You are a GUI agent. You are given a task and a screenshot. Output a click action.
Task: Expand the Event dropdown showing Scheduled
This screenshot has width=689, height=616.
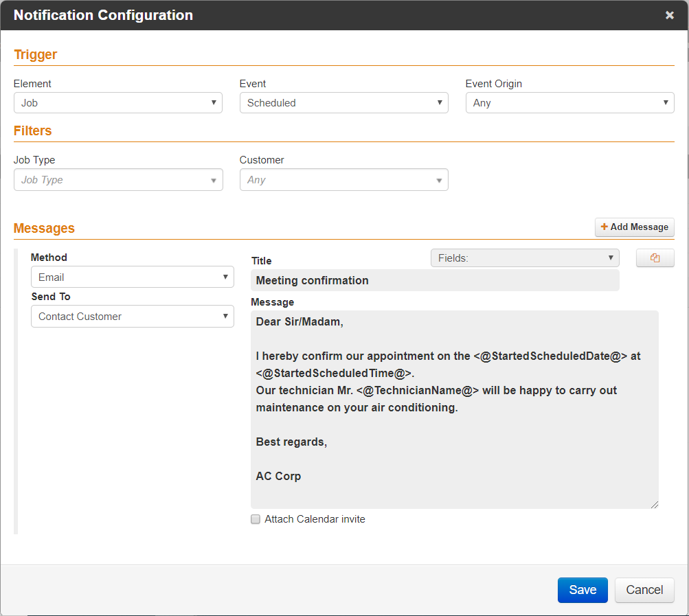[x=343, y=103]
